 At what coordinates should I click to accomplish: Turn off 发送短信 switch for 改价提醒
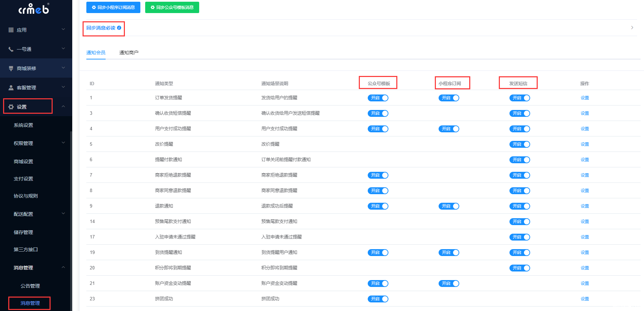coord(519,144)
